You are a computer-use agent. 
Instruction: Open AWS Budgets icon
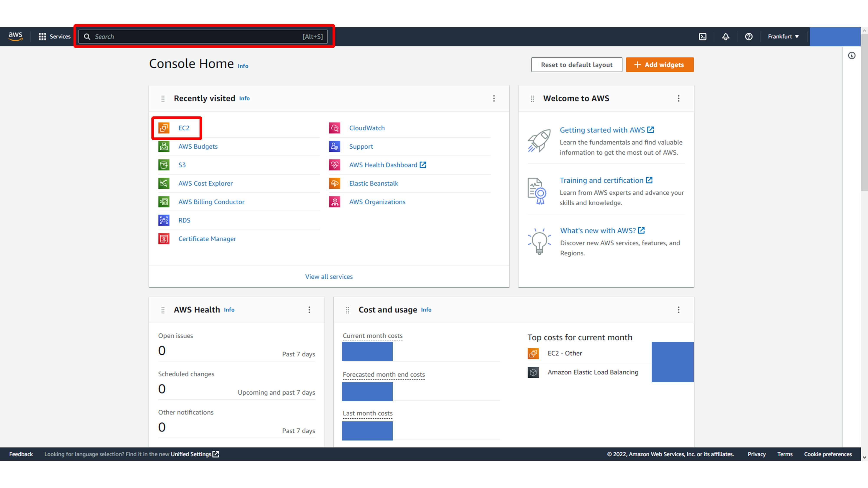coord(164,146)
